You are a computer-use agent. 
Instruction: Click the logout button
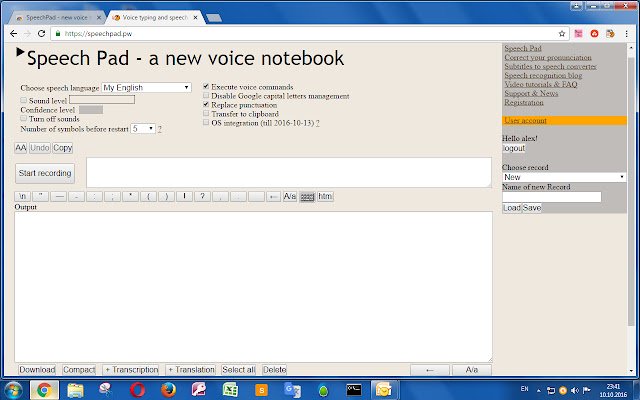(x=514, y=148)
